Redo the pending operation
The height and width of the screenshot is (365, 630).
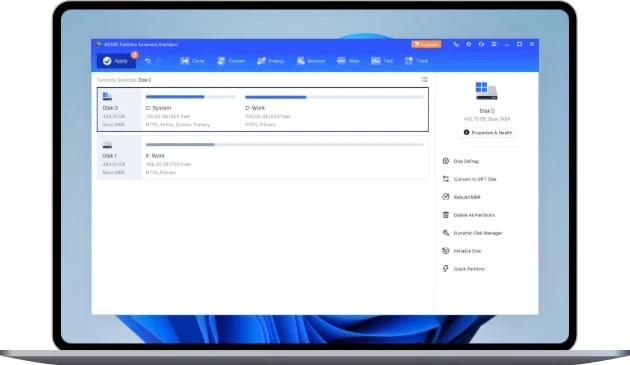tap(159, 61)
